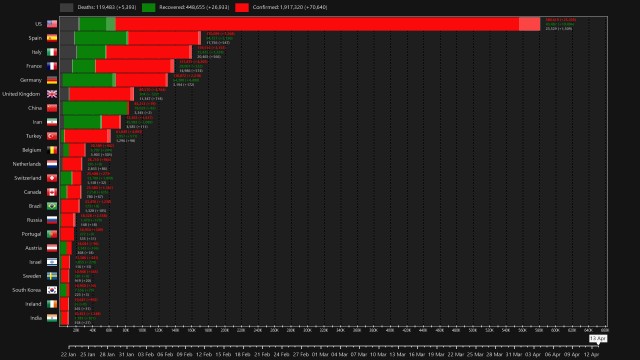Viewport: 640px width, 360px height.
Task: Select the 'Netherlands' country label
Action: point(27,164)
